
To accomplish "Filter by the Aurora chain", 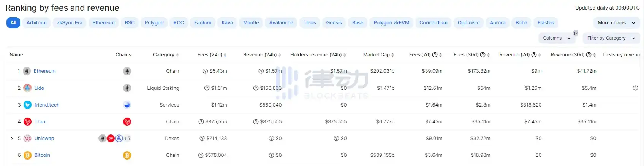I will coord(497,23).
